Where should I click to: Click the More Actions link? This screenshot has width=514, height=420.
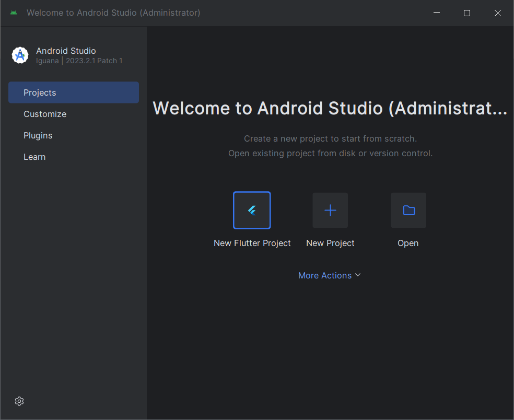[x=324, y=275]
